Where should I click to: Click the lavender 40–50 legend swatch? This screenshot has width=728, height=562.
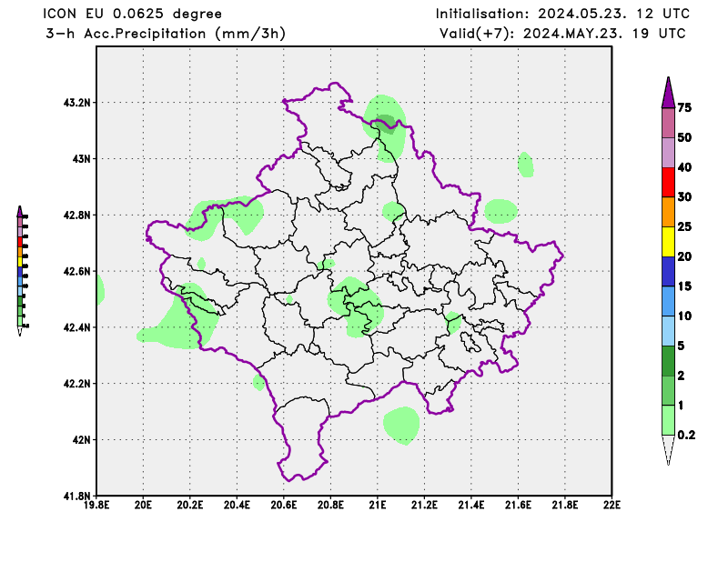[x=668, y=153]
